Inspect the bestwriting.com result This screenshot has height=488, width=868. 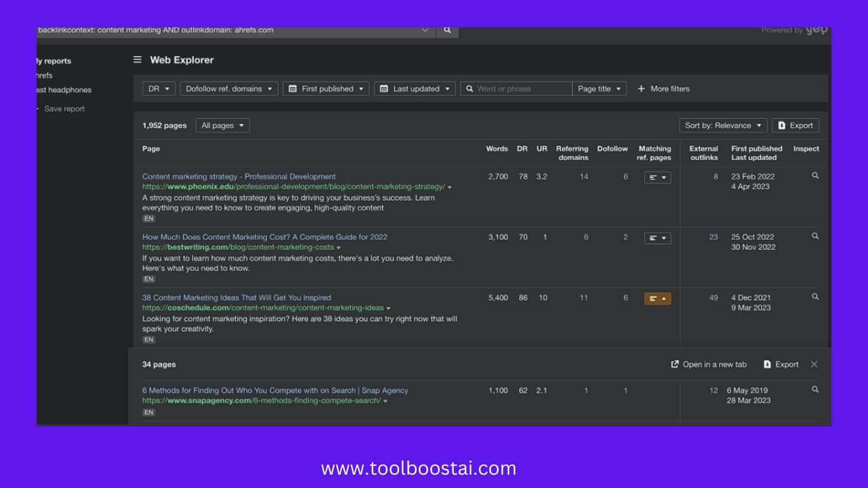[815, 236]
